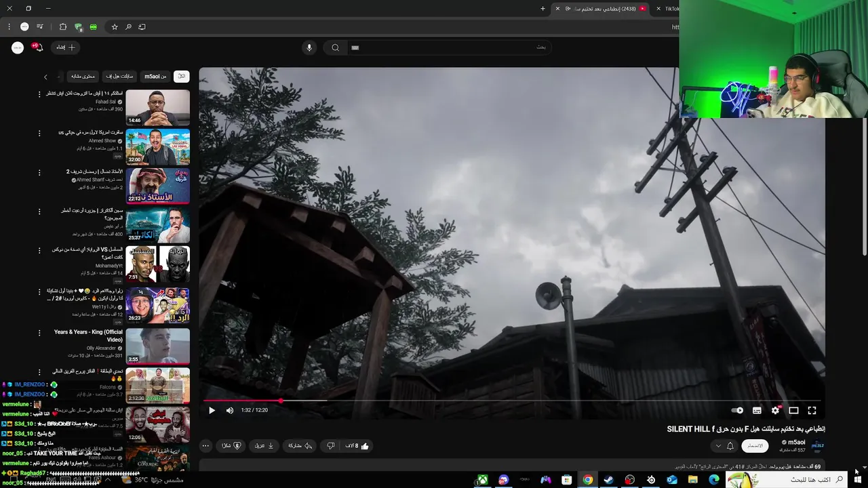Open notification bell dropdown beside subscribe button
The width and height of the screenshot is (868, 488).
[724, 446]
